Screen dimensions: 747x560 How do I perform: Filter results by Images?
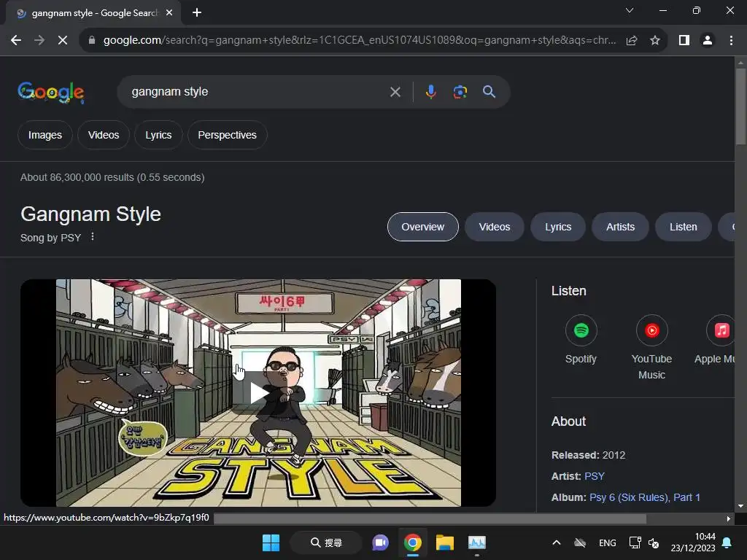45,135
